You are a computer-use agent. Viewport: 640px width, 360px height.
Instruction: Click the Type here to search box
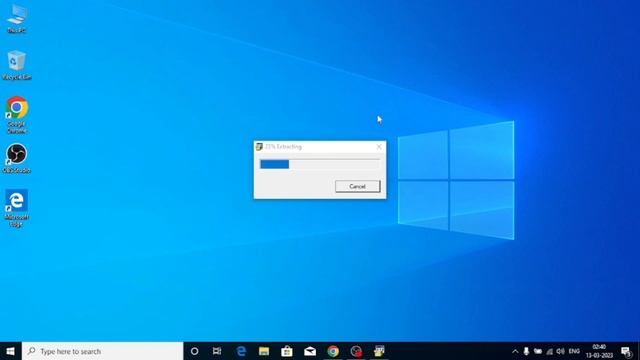pyautogui.click(x=102, y=351)
